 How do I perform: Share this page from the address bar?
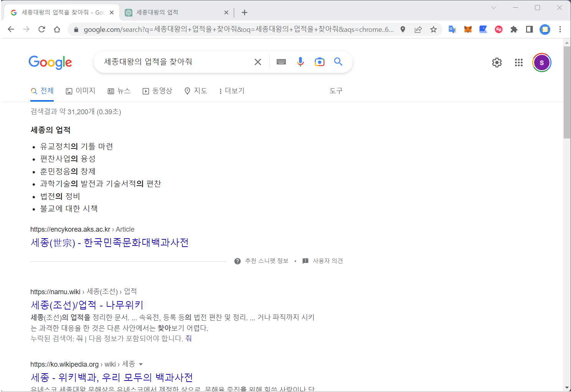[418, 29]
